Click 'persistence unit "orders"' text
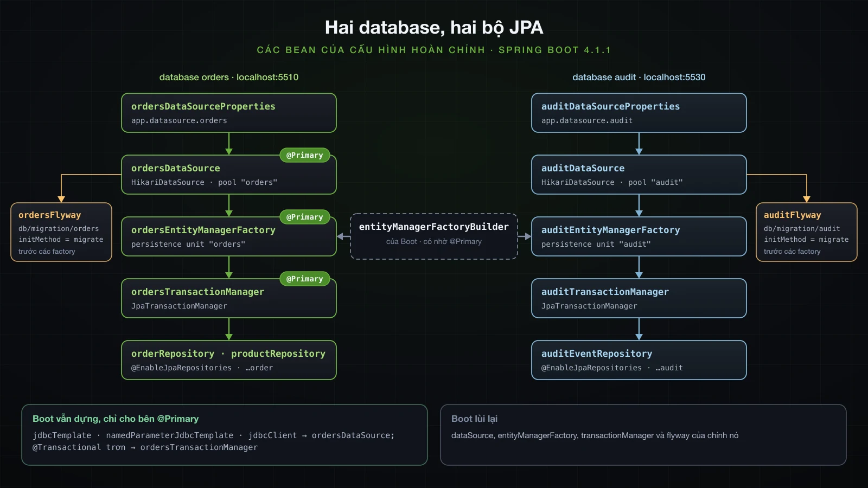 click(188, 244)
